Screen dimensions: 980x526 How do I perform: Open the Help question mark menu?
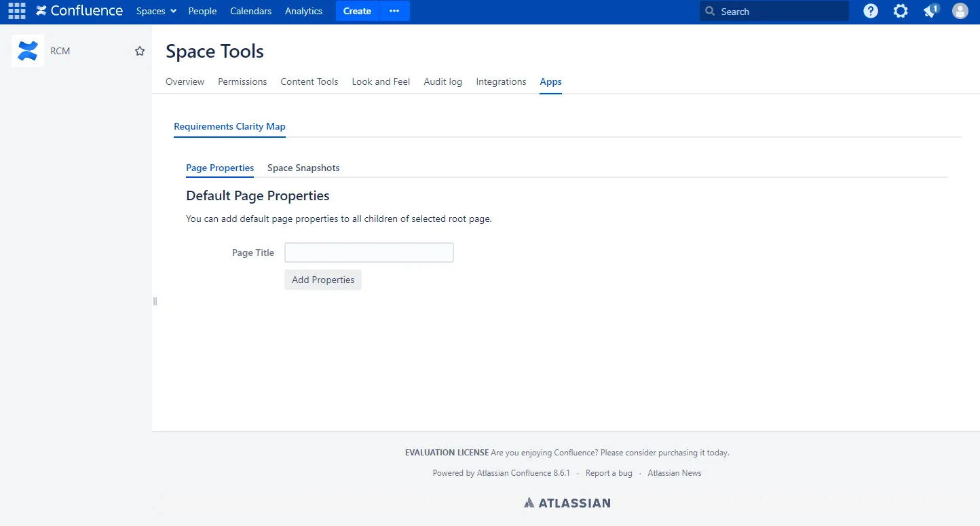(871, 11)
